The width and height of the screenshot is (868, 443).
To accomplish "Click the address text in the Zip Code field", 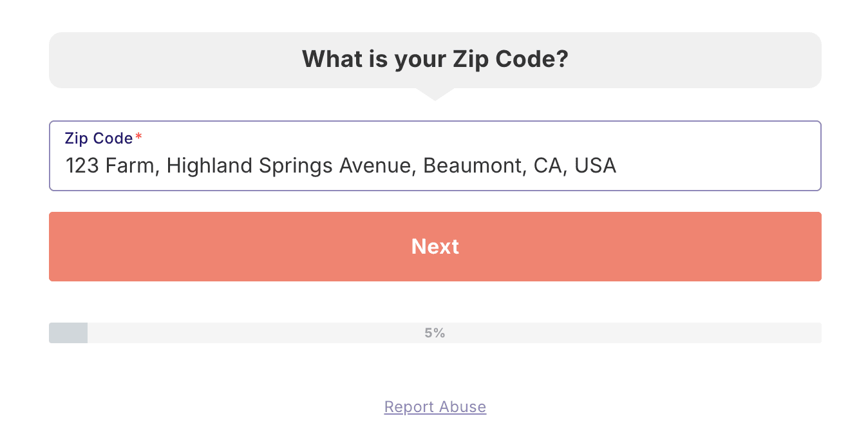I will click(x=340, y=165).
